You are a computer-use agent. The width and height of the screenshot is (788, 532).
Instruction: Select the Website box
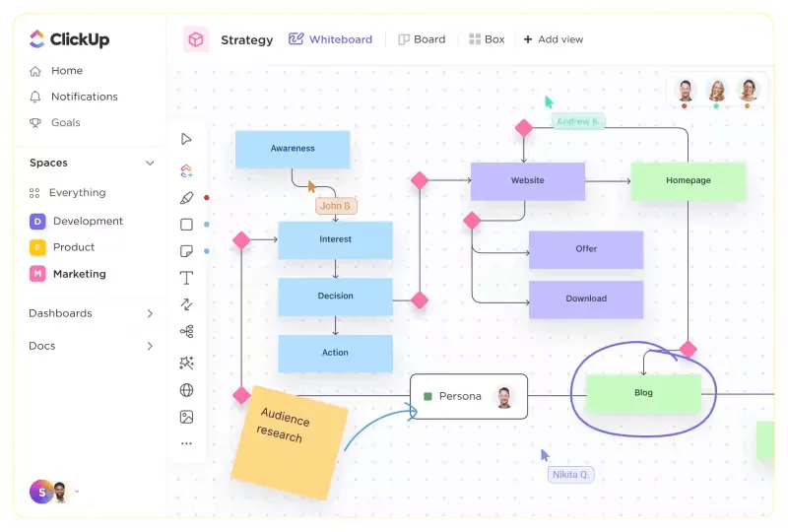pos(528,181)
